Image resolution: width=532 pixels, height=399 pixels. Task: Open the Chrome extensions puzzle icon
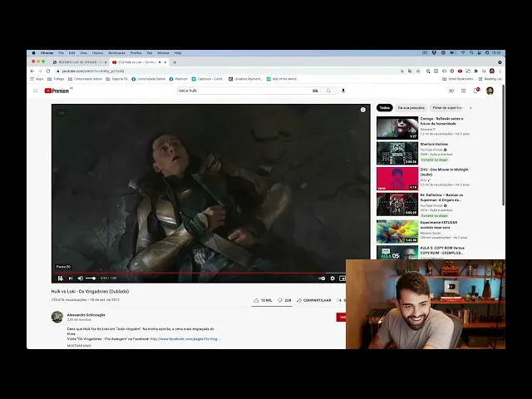475,71
